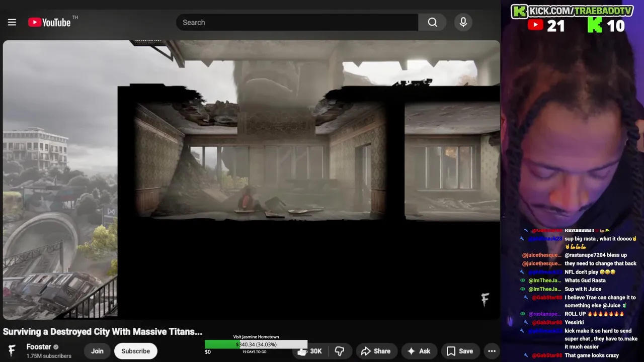Save the video to a playlist
644x362 pixels.
pyautogui.click(x=460, y=351)
